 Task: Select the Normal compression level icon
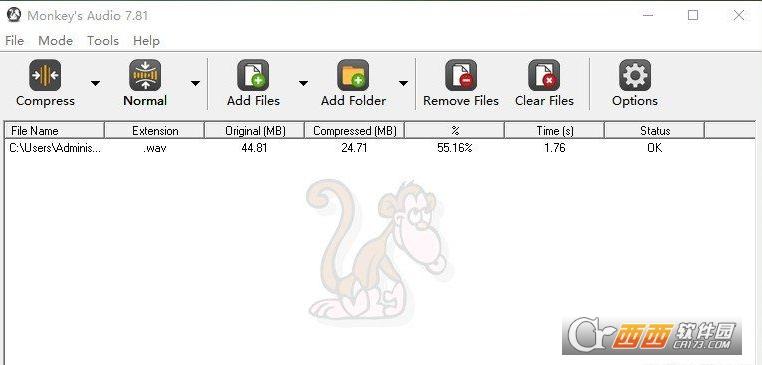[145, 75]
